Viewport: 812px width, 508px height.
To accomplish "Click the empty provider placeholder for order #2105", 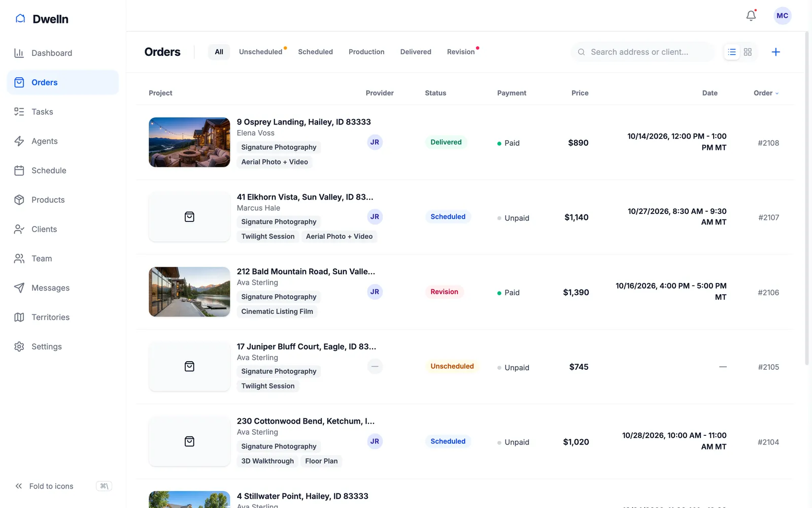I will 375,366.
